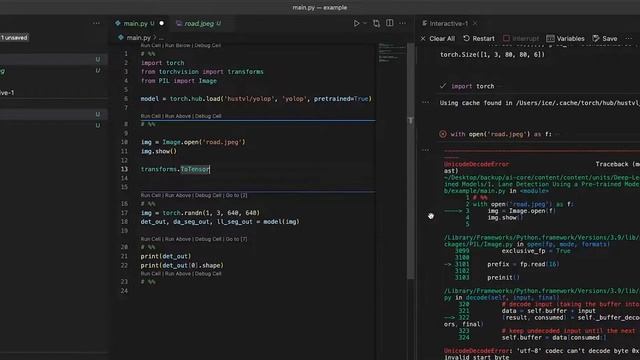Viewport: 640px width, 360px height.
Task: Click Run Above above line 16
Action: (178, 196)
